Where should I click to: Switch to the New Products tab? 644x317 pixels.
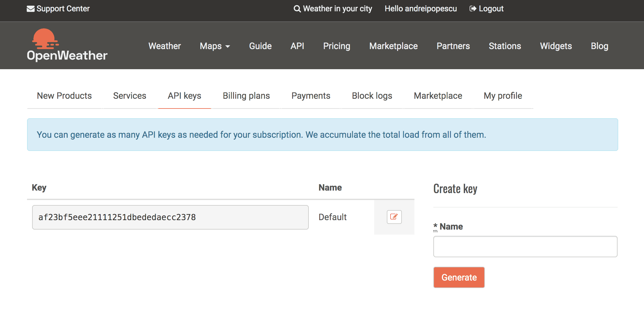pos(64,96)
